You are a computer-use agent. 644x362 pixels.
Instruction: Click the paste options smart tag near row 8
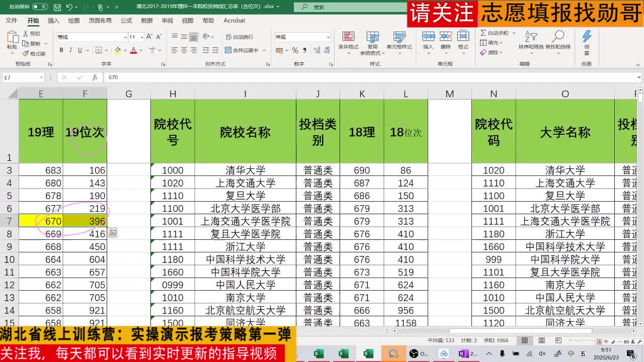pos(112,233)
